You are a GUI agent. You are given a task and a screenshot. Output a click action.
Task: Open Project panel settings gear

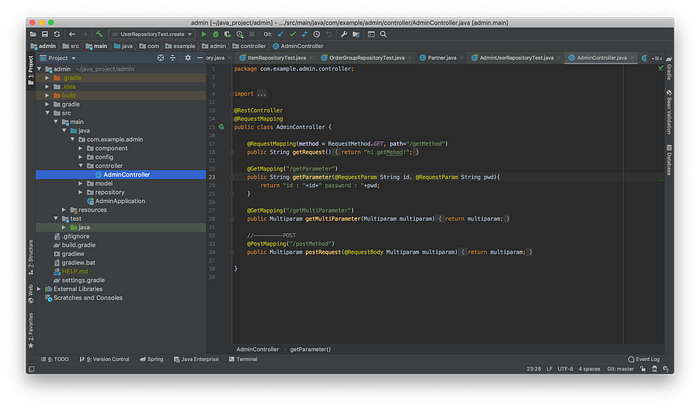[189, 58]
